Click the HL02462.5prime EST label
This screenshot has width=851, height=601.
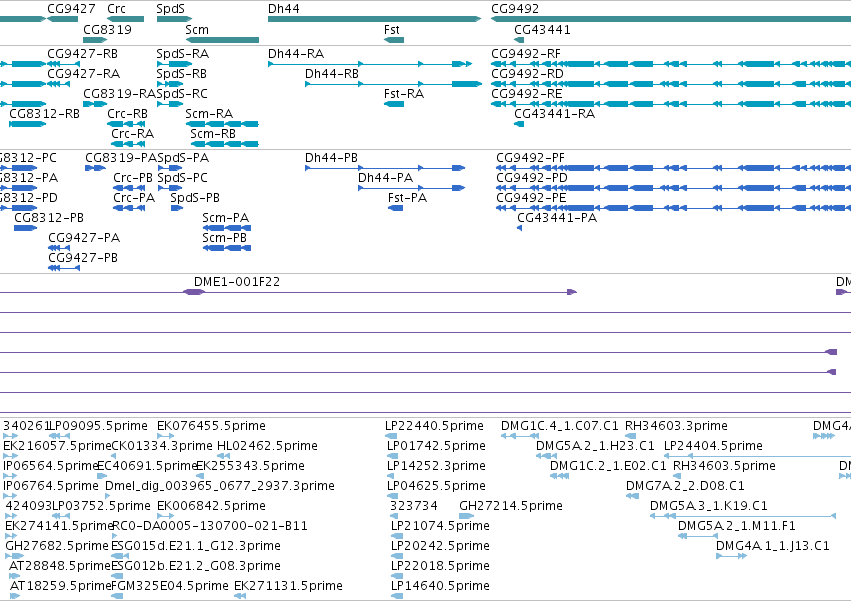(267, 446)
